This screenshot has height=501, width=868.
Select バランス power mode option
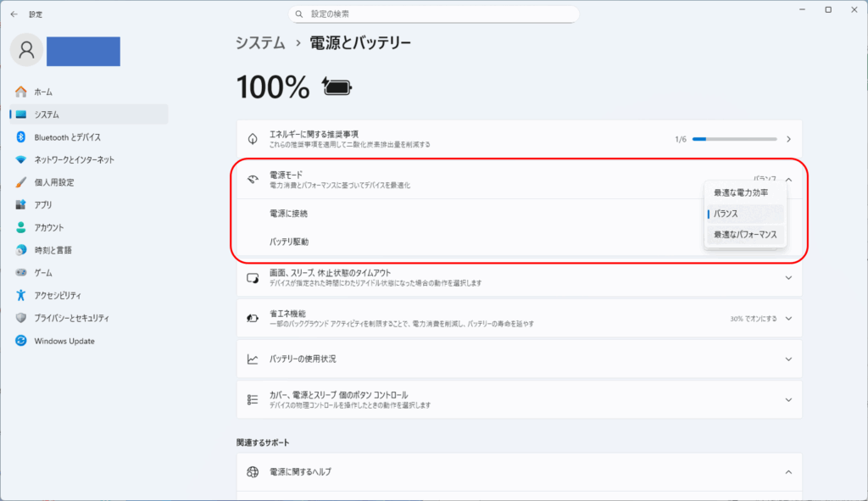726,214
